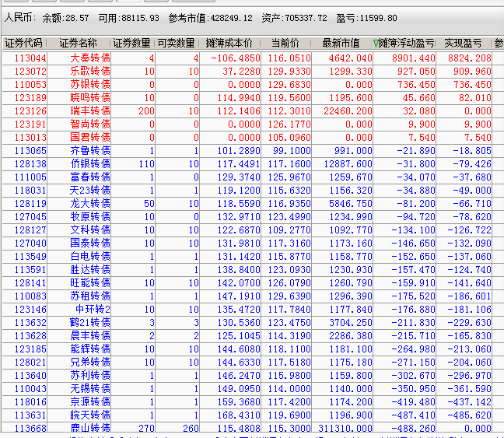Select the 无锡转债 row name
The width and height of the screenshot is (504, 438).
90,388
